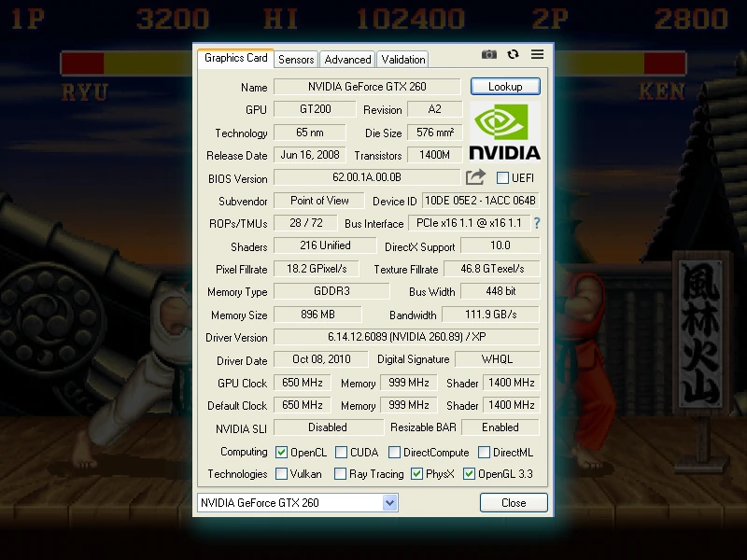
Task: Click Subvendor value Point of View
Action: point(319,201)
